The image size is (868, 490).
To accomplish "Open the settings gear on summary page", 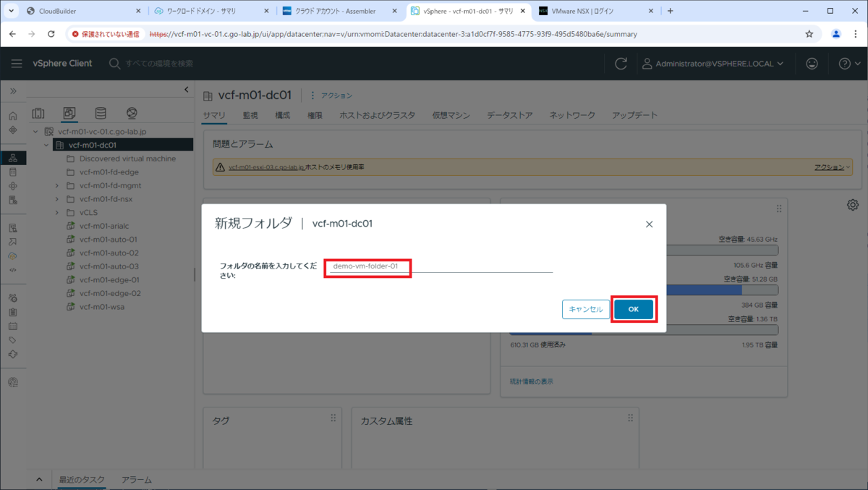I will [853, 205].
